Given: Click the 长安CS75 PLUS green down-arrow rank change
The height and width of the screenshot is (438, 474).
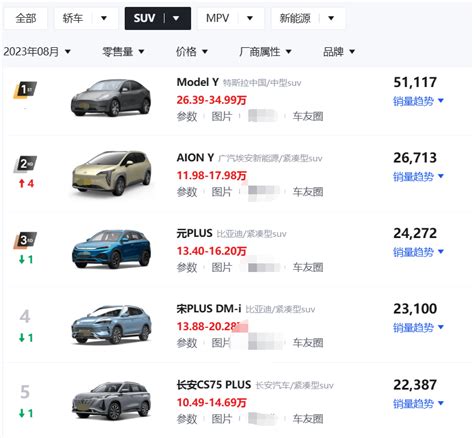Looking at the screenshot, I should tap(26, 413).
